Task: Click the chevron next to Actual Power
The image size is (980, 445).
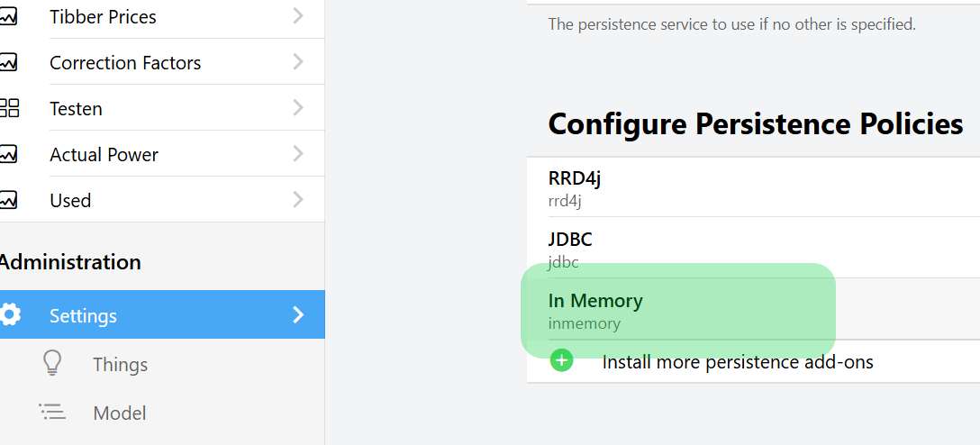Action: 298,154
